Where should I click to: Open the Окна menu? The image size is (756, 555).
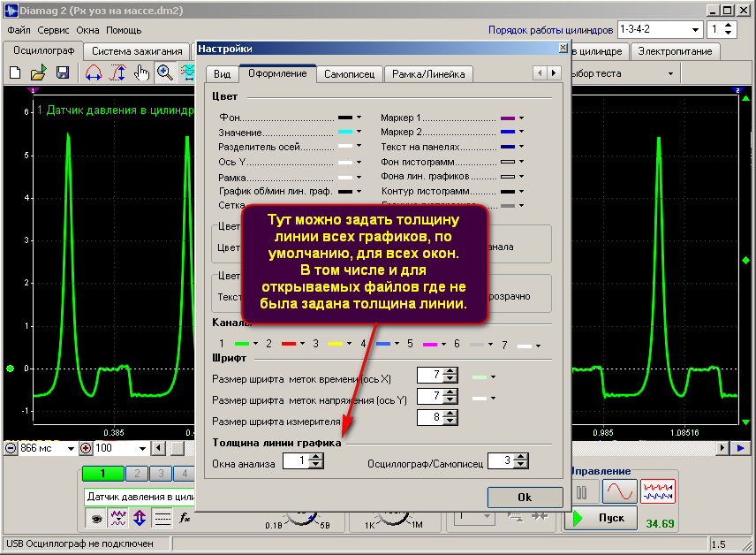[87, 30]
